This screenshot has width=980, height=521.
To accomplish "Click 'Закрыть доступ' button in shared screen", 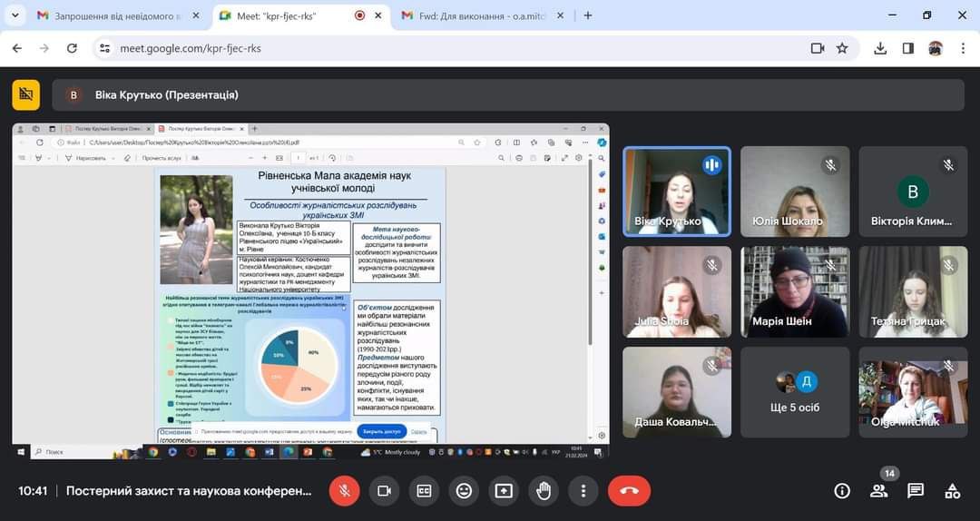I will coord(381,431).
